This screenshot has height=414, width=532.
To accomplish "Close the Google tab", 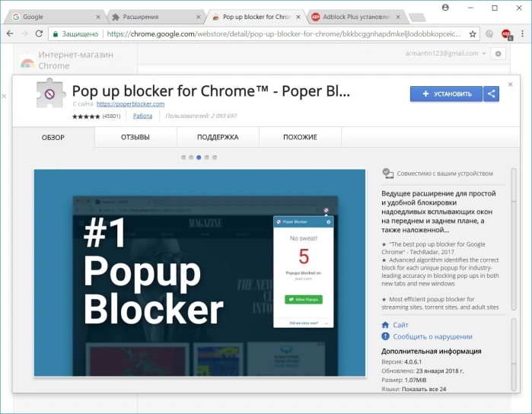I will point(98,17).
